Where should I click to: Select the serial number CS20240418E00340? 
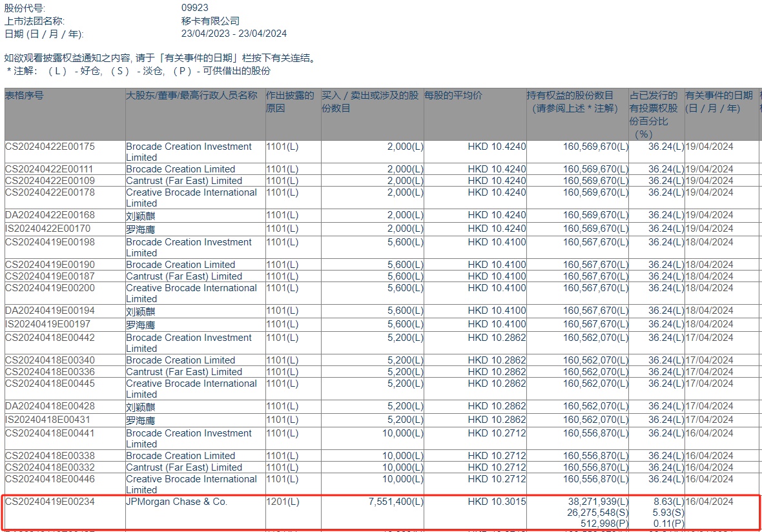coord(50,360)
